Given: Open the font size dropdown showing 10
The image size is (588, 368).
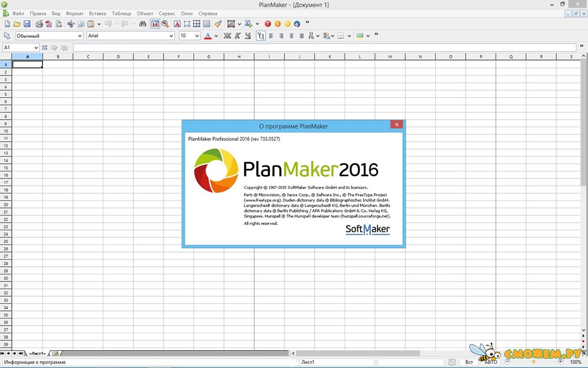Looking at the screenshot, I should [x=197, y=36].
